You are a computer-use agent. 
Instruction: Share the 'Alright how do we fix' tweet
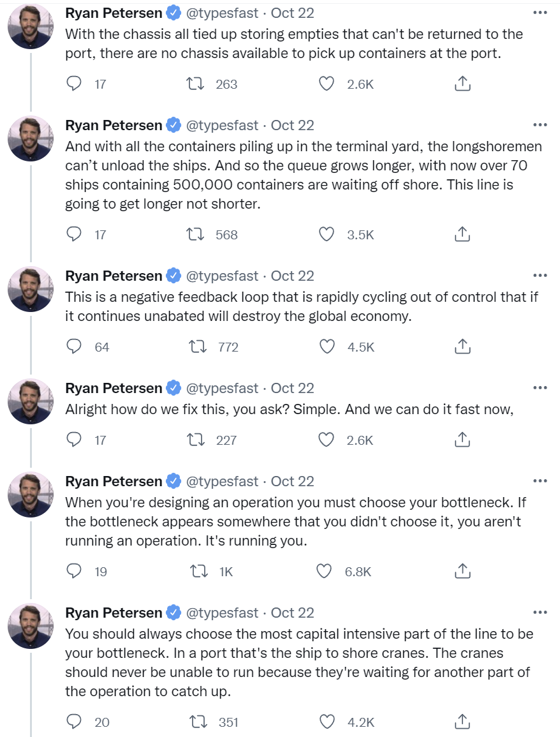click(x=462, y=440)
